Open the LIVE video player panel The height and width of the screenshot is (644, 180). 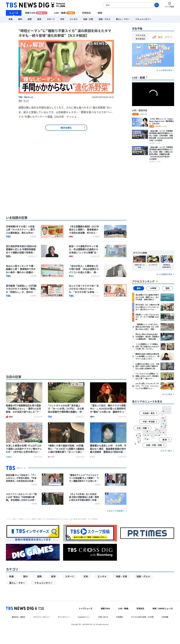point(153,94)
